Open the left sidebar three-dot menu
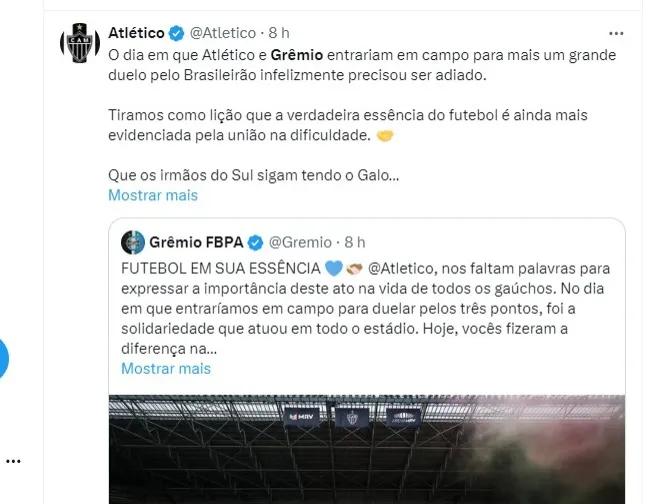Viewport: 665px width, 504px height. [13, 461]
